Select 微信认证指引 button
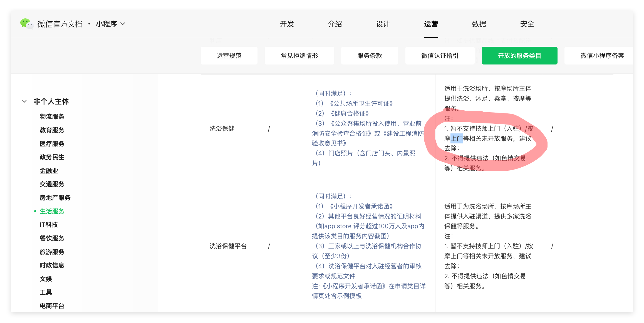Image resolution: width=644 pixels, height=323 pixels. point(440,56)
